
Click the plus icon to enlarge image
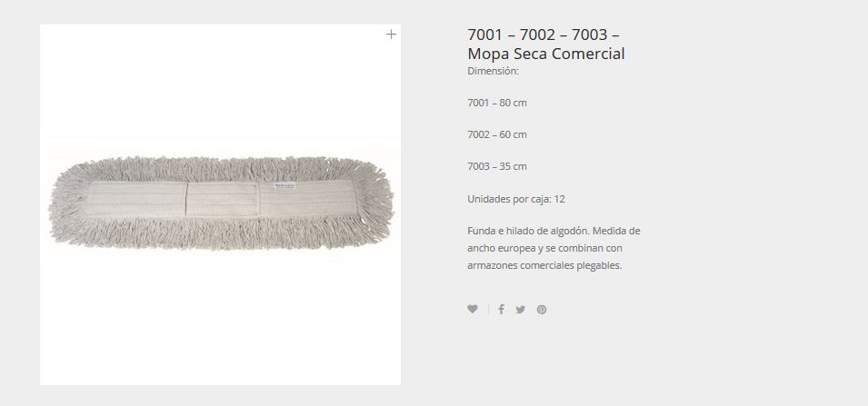(391, 35)
